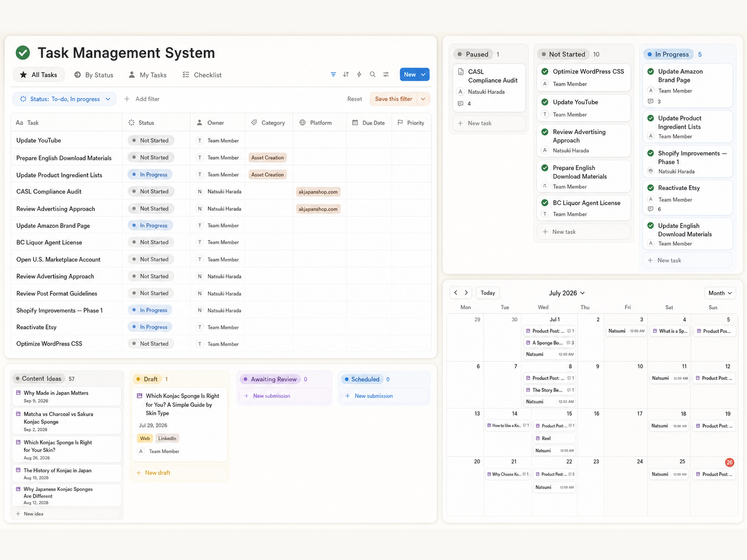The image size is (747, 560).
Task: Click avatar icon on Shopify Improvements board card
Action: pos(651,171)
